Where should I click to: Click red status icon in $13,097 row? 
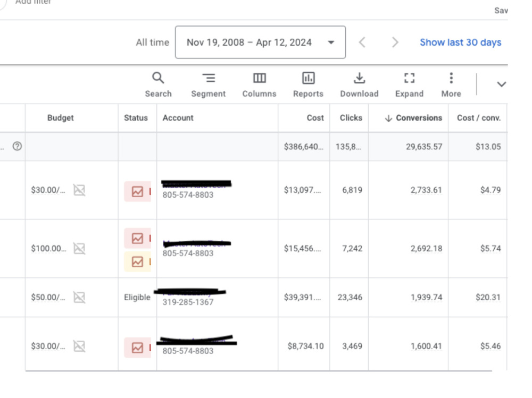[137, 191]
